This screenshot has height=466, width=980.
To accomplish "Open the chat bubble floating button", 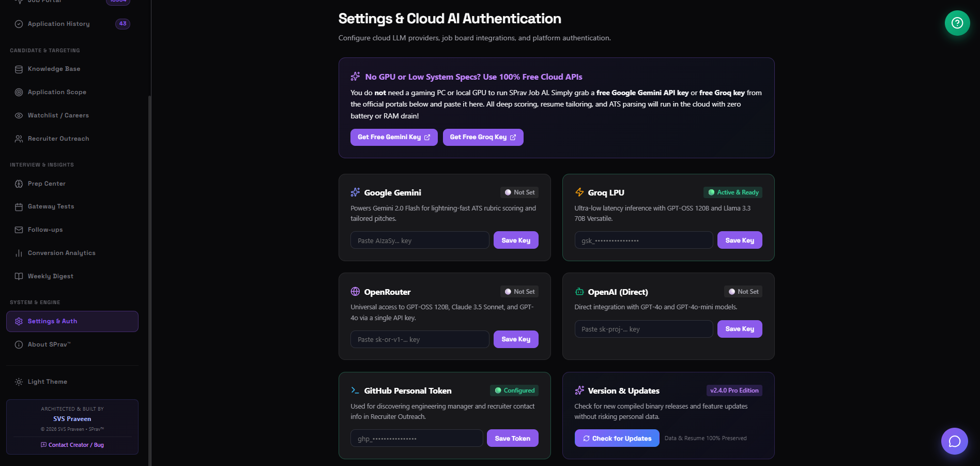I will (954, 441).
